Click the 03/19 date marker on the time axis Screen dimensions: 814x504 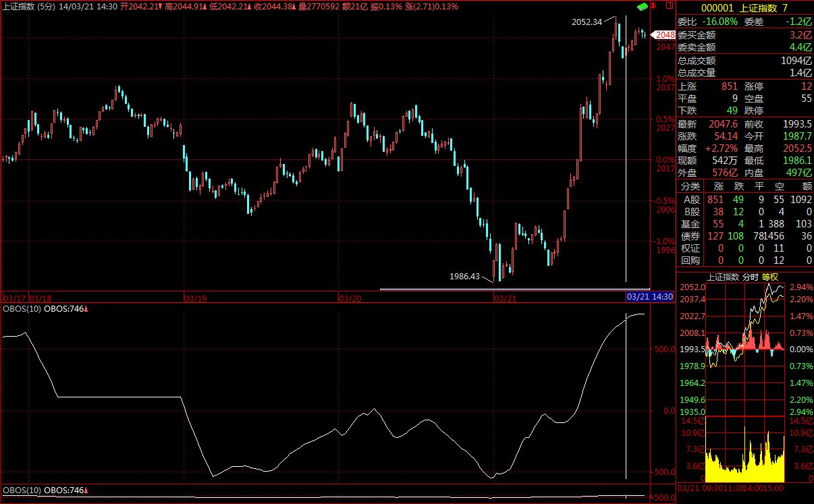195,297
